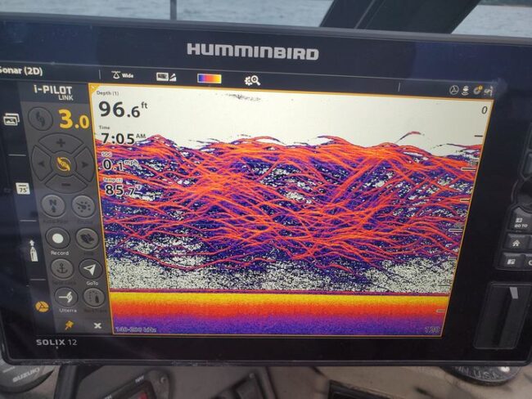Tap the Ulterra motor icon
Viewport: 532px width, 399px height.
[65, 296]
